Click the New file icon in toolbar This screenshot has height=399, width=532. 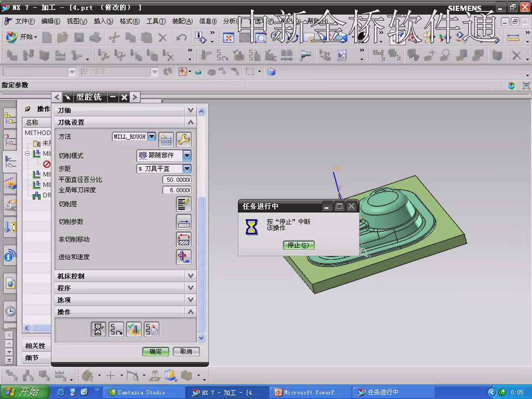[x=47, y=37]
